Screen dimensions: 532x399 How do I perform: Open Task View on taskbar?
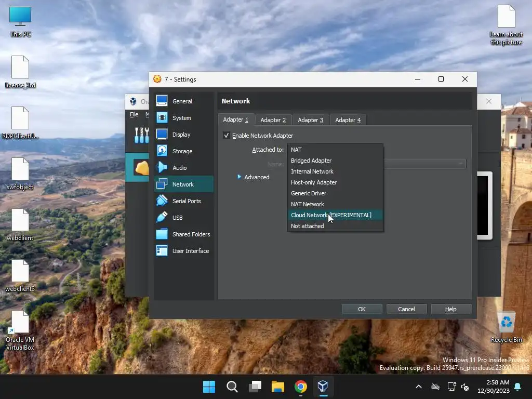pos(255,387)
